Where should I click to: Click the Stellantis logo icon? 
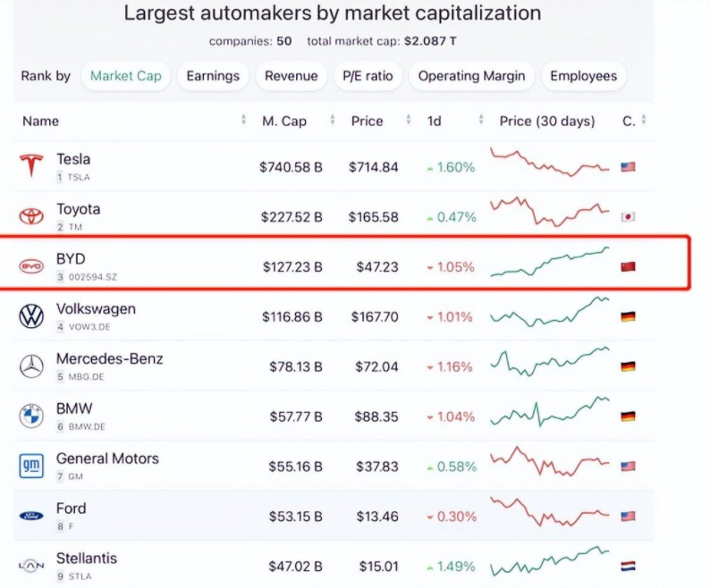(31, 566)
